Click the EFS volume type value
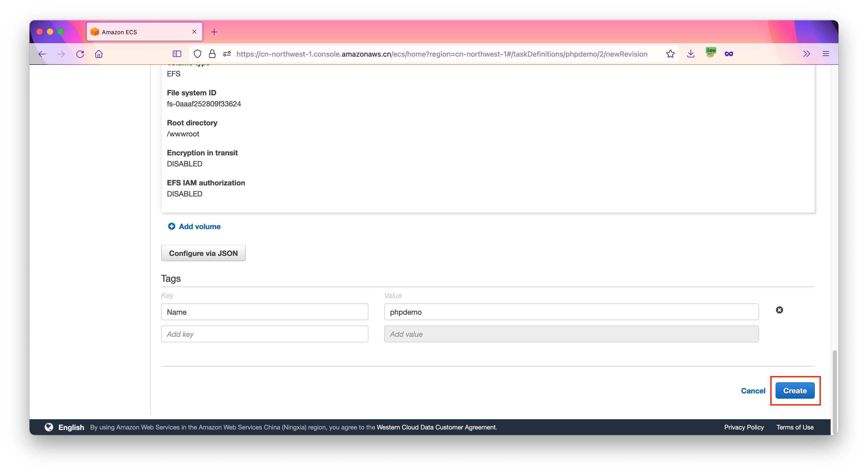Image resolution: width=868 pixels, height=474 pixels. (174, 74)
